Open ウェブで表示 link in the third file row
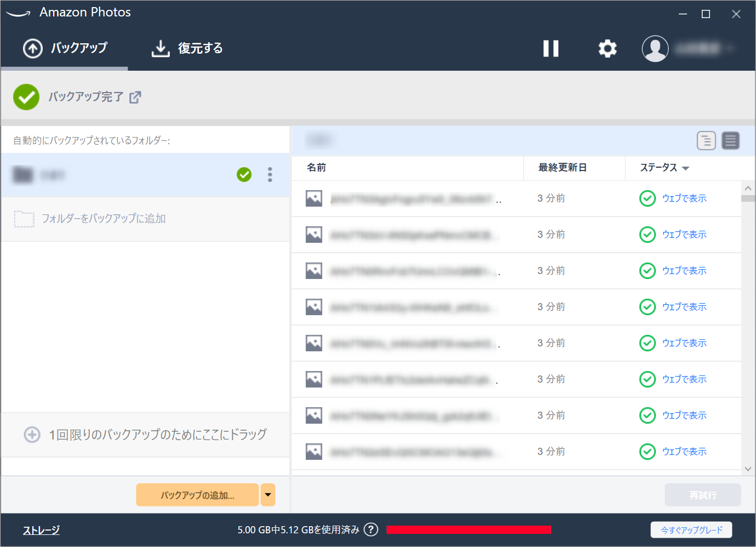 (x=684, y=271)
